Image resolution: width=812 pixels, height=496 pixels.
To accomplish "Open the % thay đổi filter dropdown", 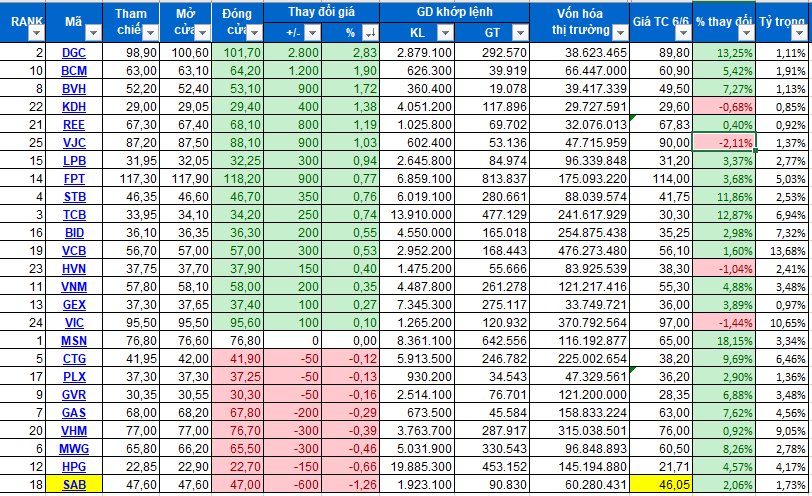I will (x=746, y=33).
